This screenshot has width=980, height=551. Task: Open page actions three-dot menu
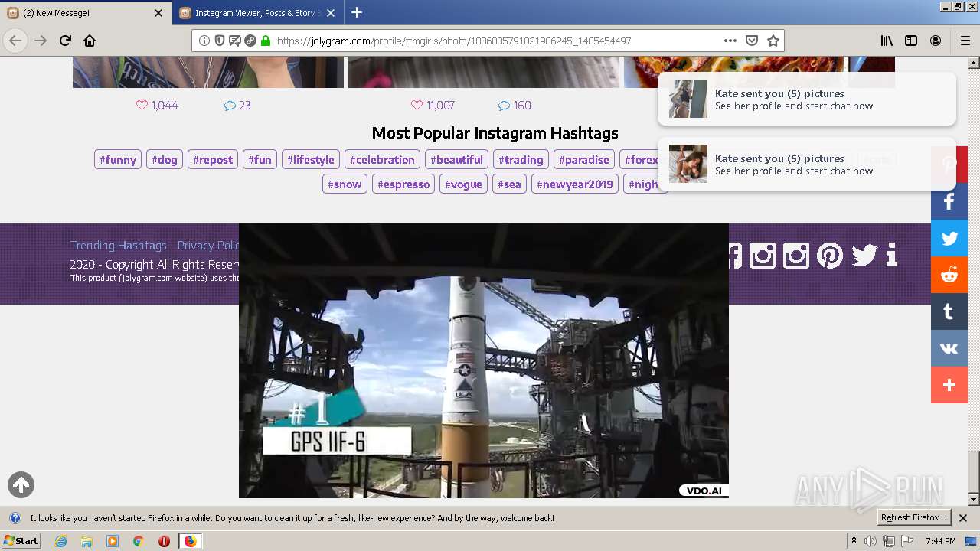pos(730,41)
